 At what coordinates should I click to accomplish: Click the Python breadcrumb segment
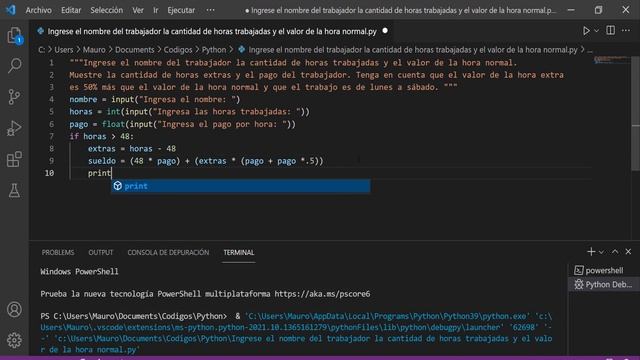214,50
